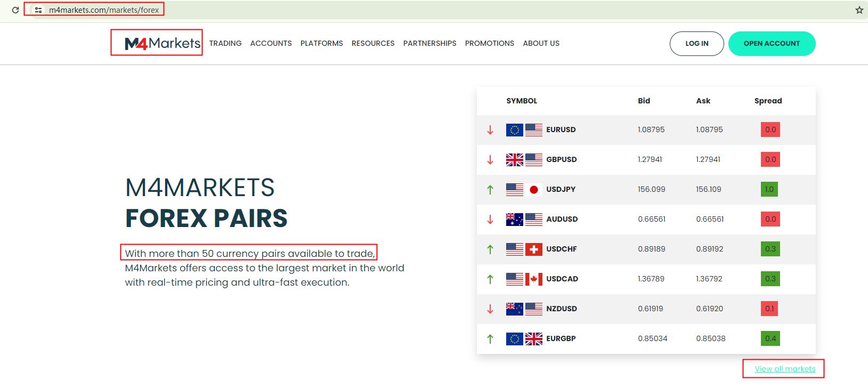Click the Canada flag in the USDCAD row

(534, 279)
